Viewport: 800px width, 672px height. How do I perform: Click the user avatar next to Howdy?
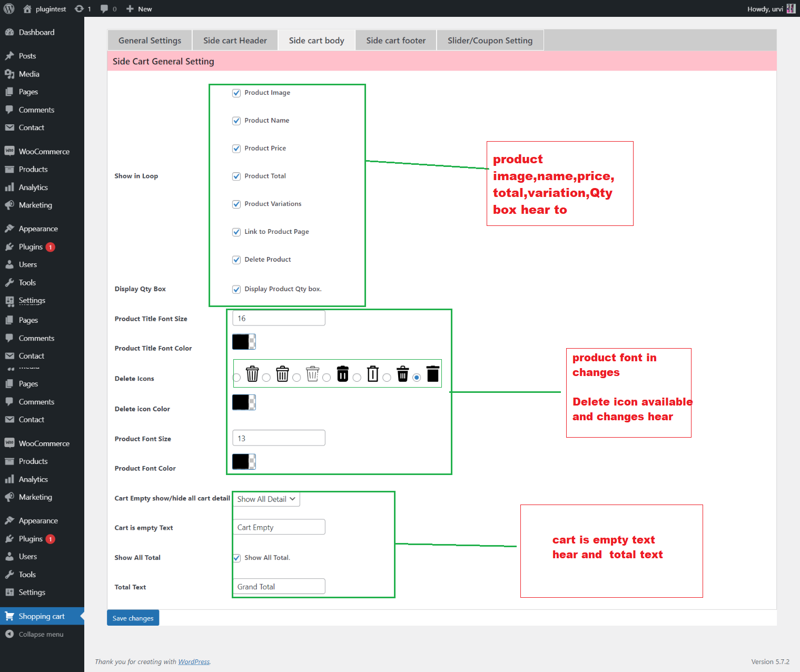click(791, 9)
